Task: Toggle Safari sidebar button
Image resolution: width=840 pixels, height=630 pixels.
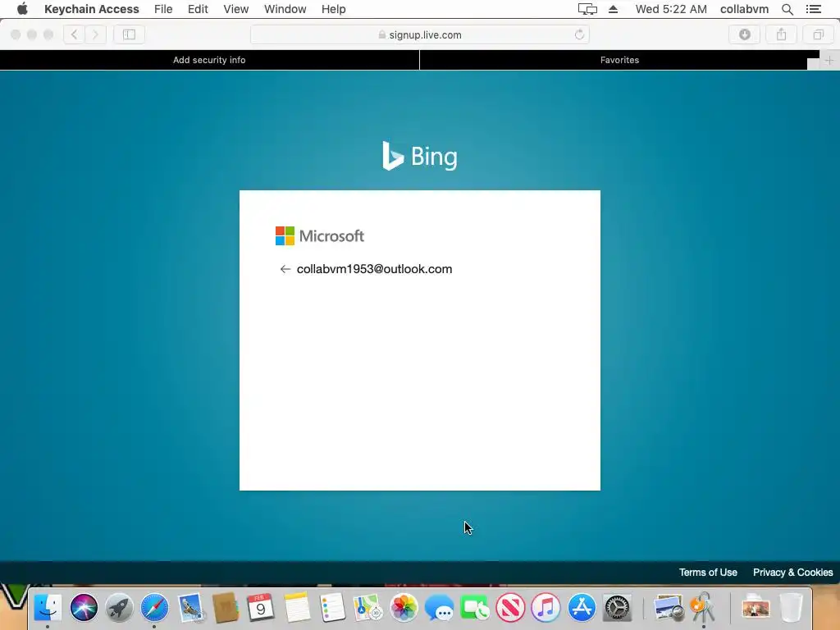Action: point(129,34)
